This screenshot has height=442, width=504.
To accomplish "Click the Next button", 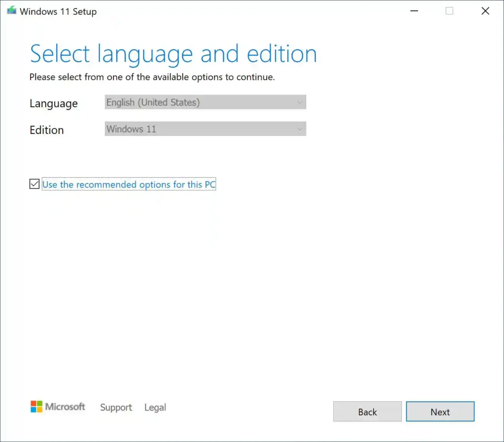I will pos(440,411).
